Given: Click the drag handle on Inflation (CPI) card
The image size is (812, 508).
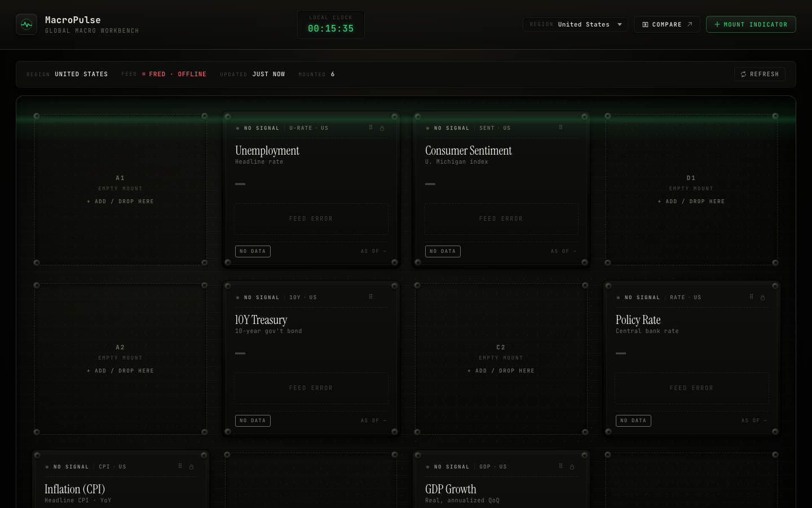Looking at the screenshot, I should [180, 466].
